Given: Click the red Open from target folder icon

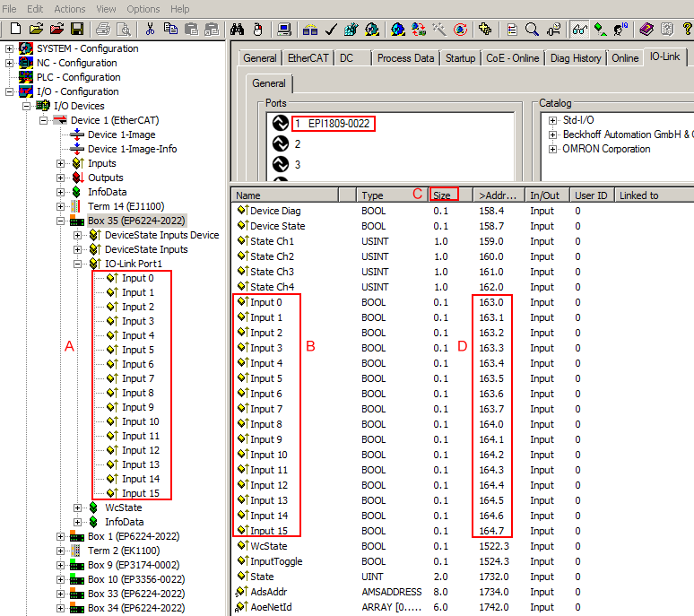Looking at the screenshot, I should tap(56, 30).
